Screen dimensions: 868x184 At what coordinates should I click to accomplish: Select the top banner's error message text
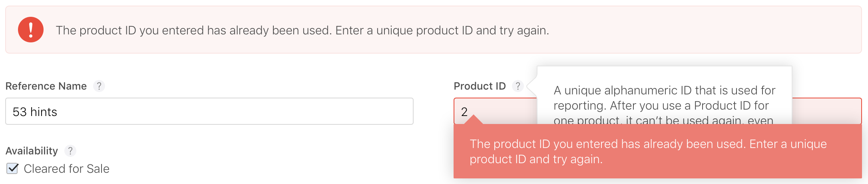click(x=302, y=30)
